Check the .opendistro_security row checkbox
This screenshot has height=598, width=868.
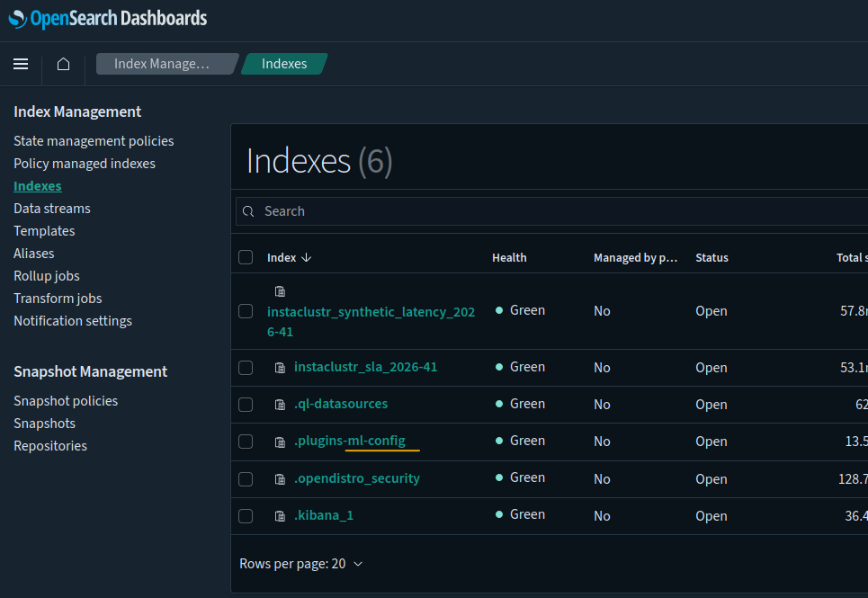point(246,479)
